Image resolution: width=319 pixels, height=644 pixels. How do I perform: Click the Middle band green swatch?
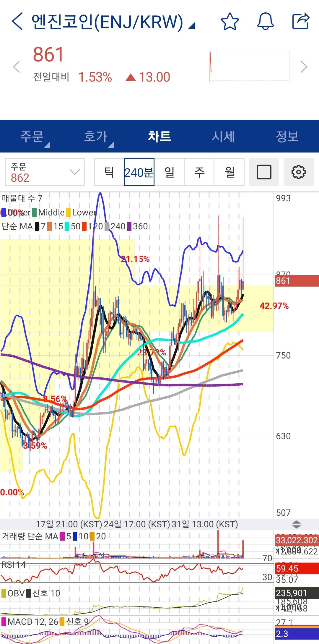click(35, 212)
